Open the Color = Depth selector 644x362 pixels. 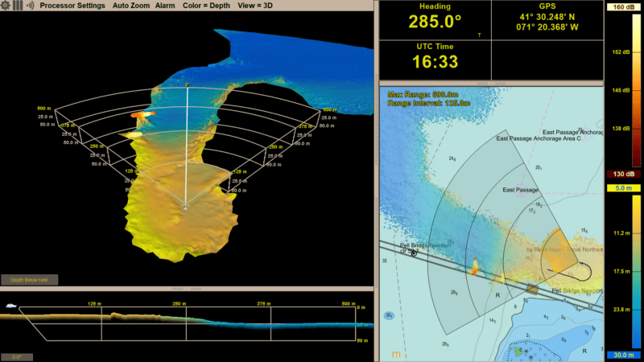204,5
